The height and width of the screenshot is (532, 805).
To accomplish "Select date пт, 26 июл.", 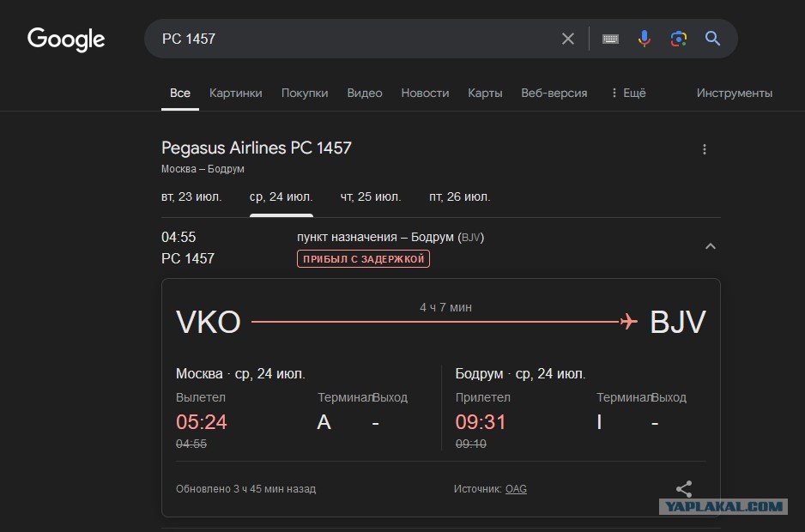I will pyautogui.click(x=459, y=196).
